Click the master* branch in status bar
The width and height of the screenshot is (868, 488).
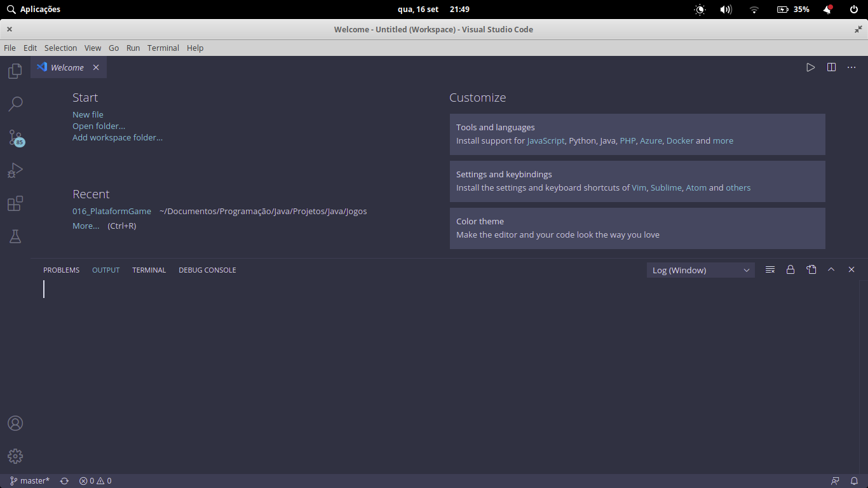coord(29,481)
